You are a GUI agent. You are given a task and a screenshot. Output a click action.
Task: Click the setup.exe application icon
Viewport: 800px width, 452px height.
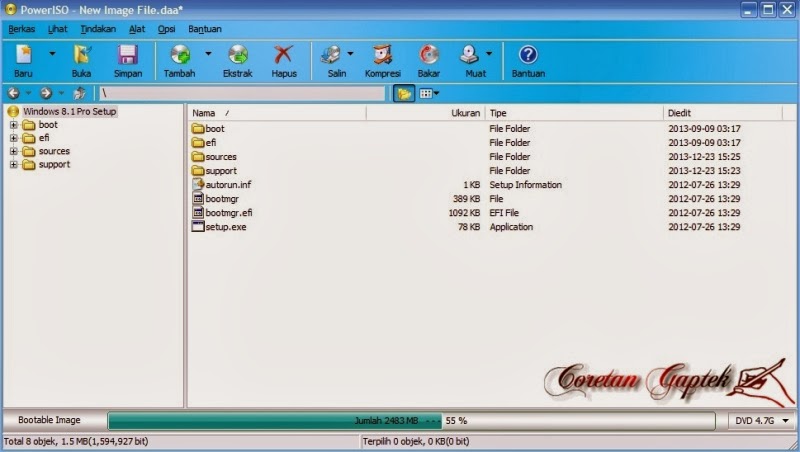pyautogui.click(x=198, y=227)
